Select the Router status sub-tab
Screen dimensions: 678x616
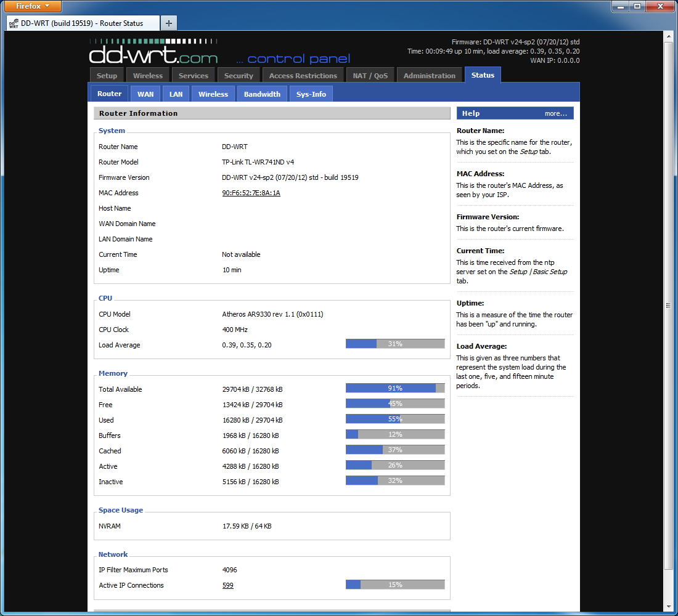click(109, 94)
